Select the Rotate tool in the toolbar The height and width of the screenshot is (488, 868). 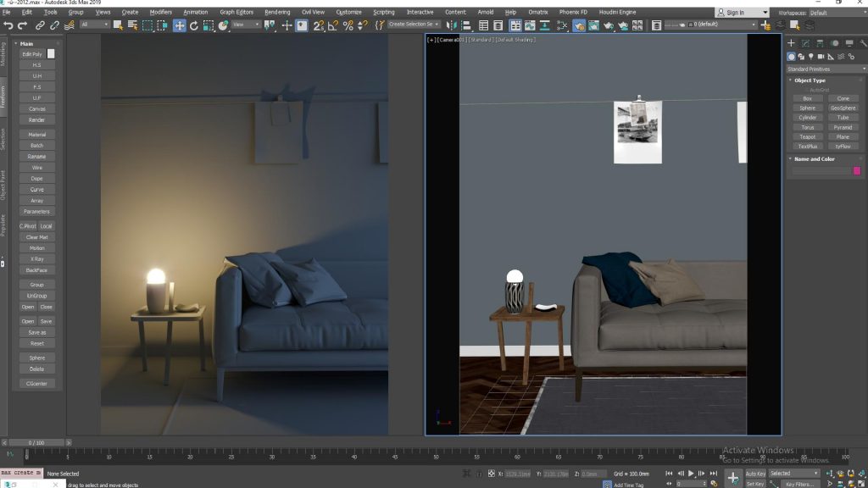[194, 25]
